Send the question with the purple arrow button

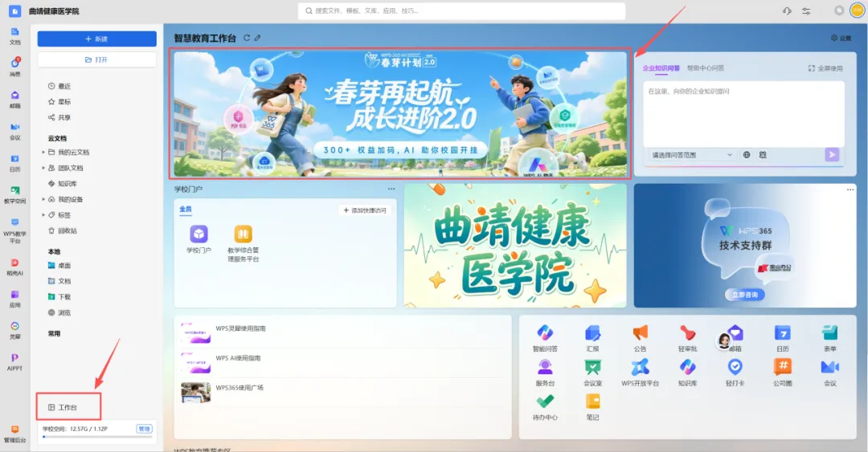click(832, 154)
